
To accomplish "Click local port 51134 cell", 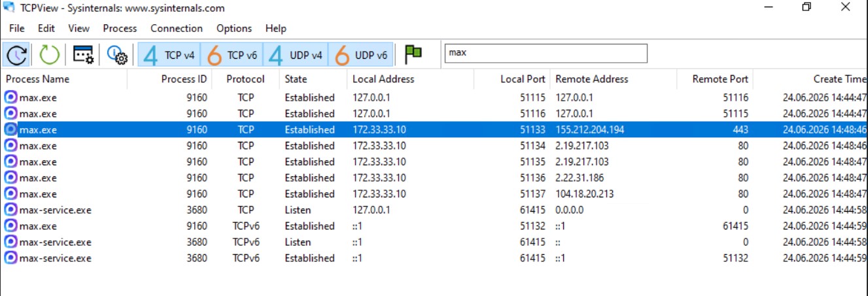I will (x=532, y=146).
